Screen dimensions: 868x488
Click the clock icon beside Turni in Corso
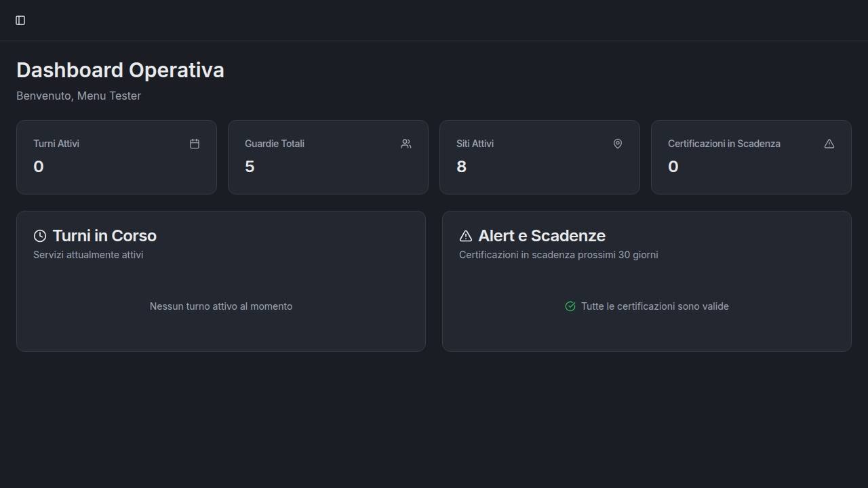pos(40,236)
